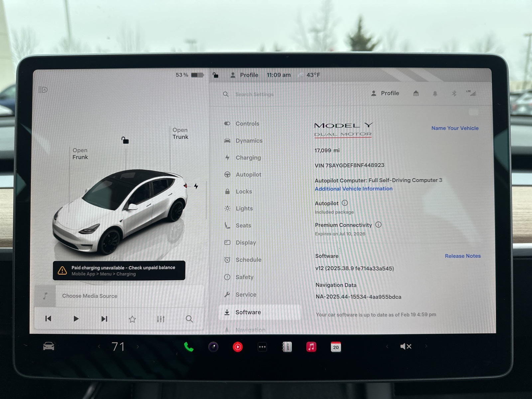
Task: Open the app launcher three-dots icon
Action: pyautogui.click(x=262, y=346)
